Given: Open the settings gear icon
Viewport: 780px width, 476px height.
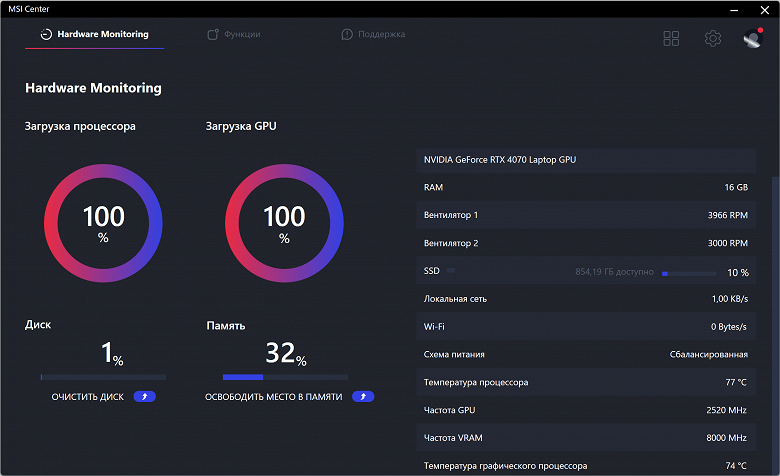Looking at the screenshot, I should pyautogui.click(x=713, y=38).
